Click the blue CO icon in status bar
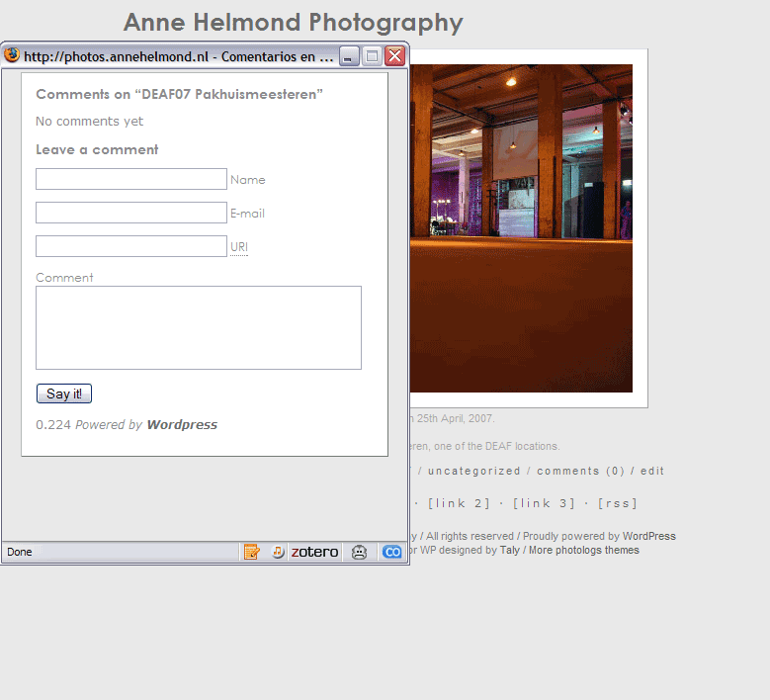 [x=391, y=552]
